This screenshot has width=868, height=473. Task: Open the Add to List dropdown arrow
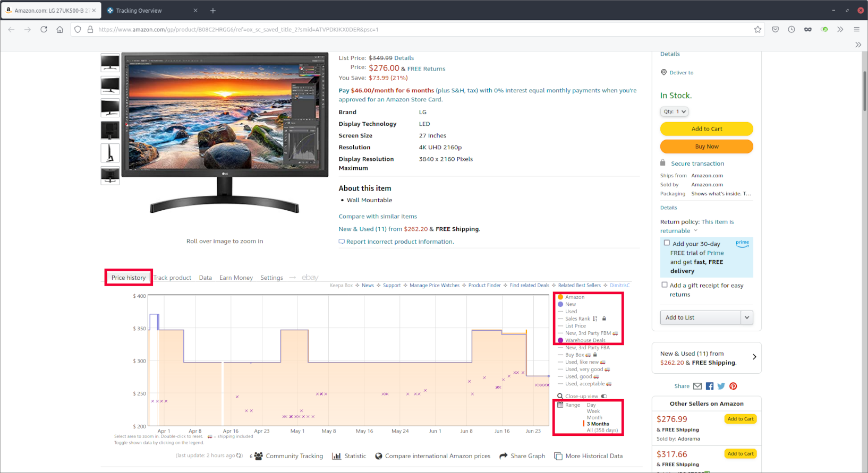[x=747, y=317]
